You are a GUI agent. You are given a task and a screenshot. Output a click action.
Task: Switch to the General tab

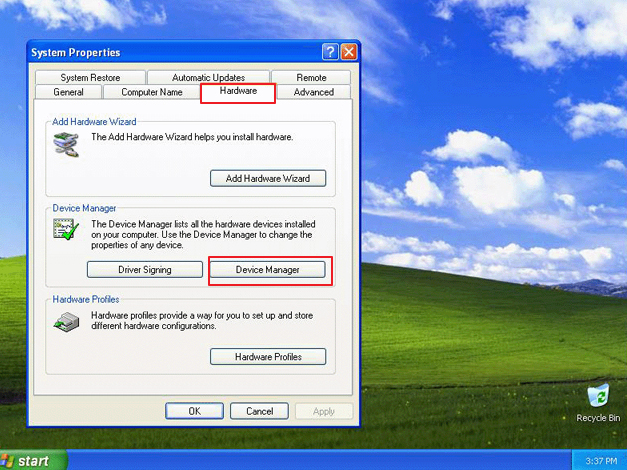[x=68, y=92]
